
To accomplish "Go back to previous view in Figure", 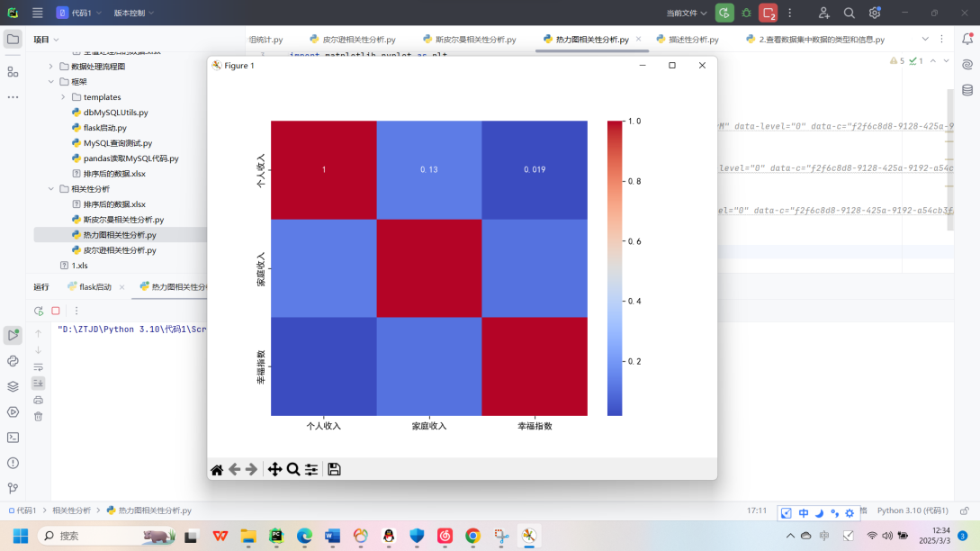I will 234,470.
